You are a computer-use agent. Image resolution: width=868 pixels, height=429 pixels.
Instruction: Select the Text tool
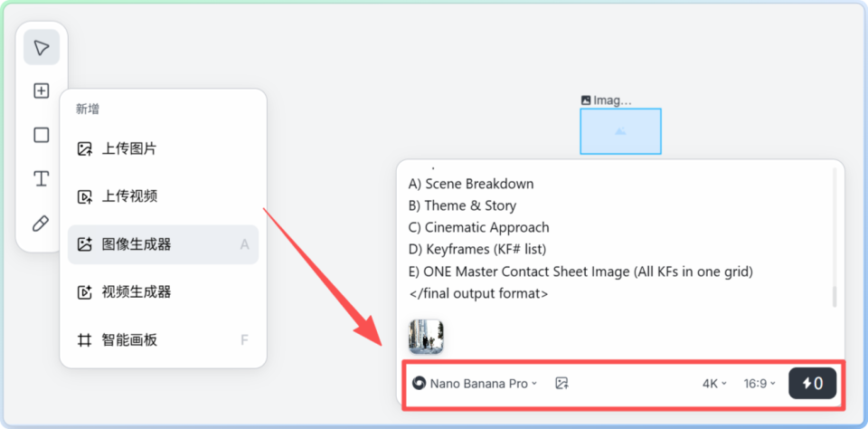coord(42,178)
